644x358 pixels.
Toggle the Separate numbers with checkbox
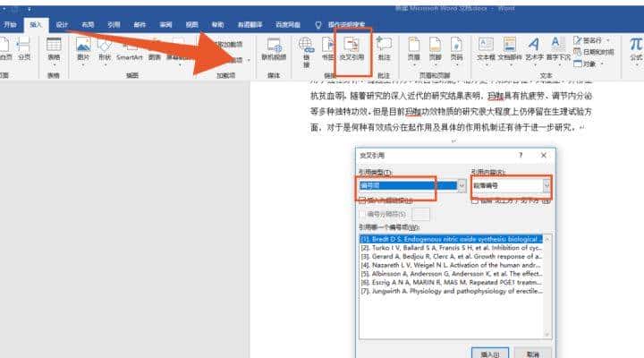[x=362, y=214]
